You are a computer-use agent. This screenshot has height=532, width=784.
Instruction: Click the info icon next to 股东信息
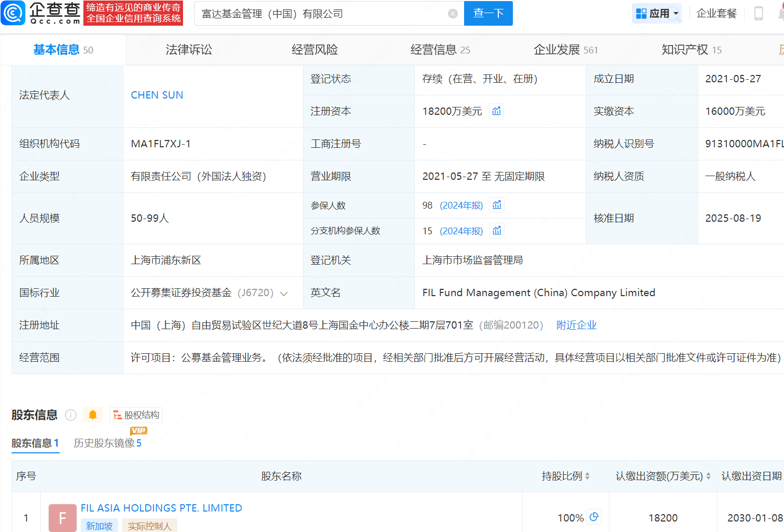[71, 415]
